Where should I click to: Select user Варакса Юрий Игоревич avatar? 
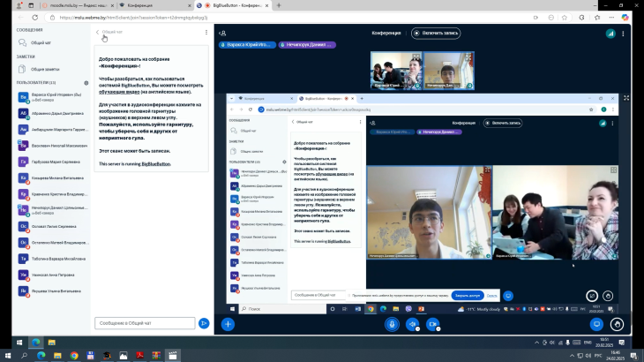[x=23, y=97]
